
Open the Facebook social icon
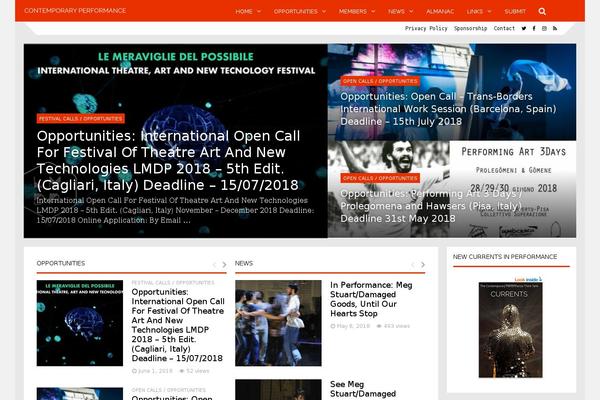(x=534, y=28)
